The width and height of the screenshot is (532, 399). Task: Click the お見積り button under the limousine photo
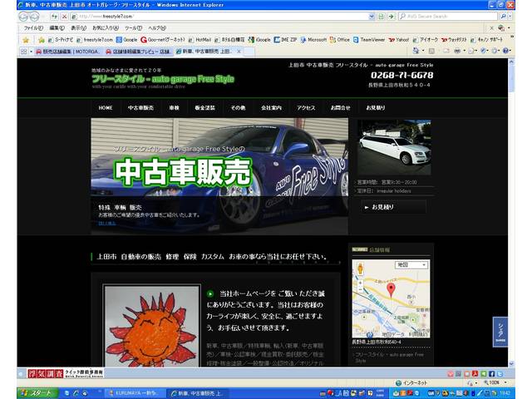coord(394,207)
